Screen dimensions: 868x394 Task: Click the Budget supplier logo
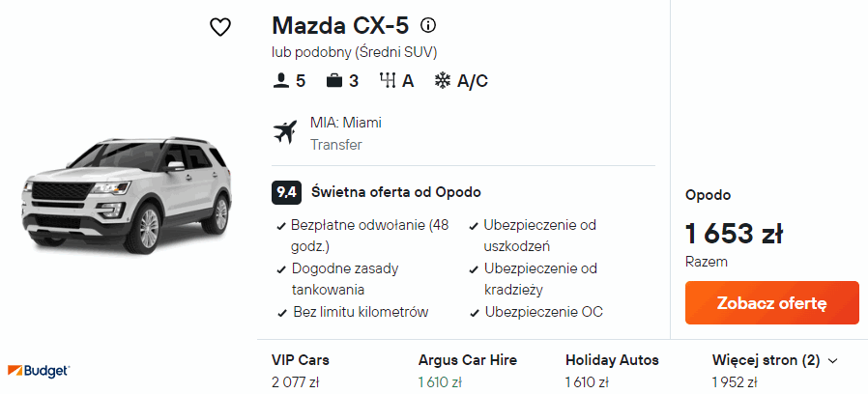coord(39,371)
